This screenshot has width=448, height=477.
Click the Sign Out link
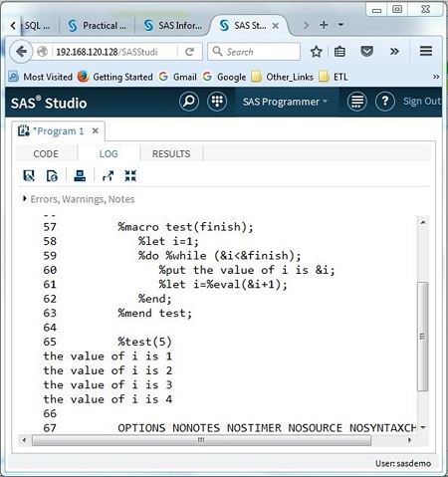[422, 102]
